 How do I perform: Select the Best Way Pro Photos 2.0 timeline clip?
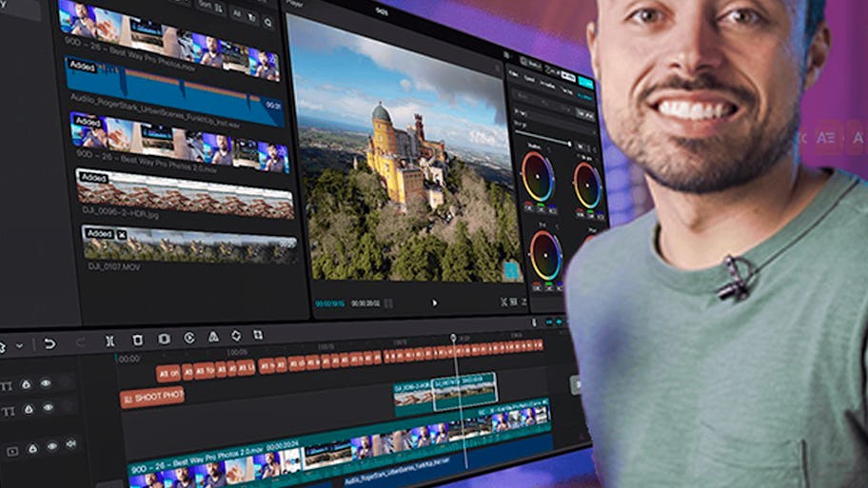coord(340,448)
